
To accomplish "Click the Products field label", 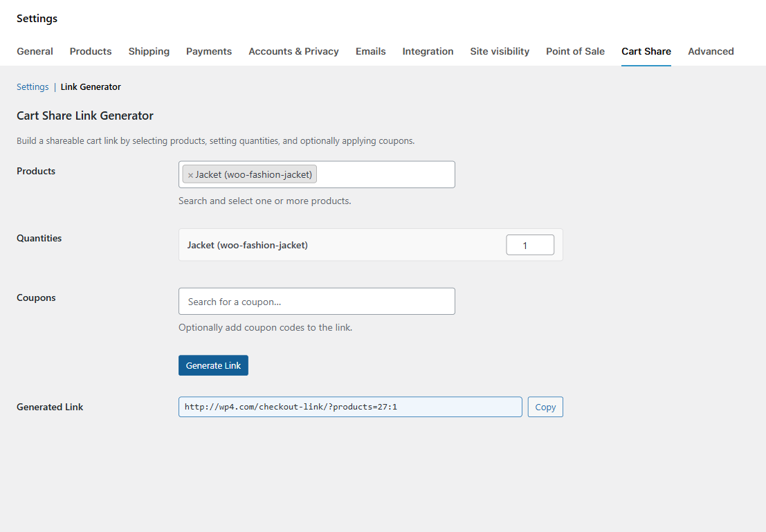I will click(x=36, y=171).
